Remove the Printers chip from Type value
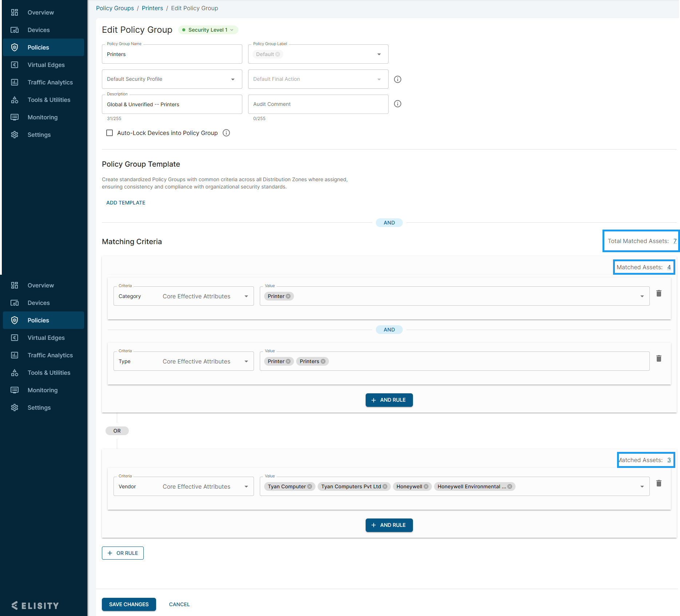The image size is (680, 616). (x=323, y=361)
